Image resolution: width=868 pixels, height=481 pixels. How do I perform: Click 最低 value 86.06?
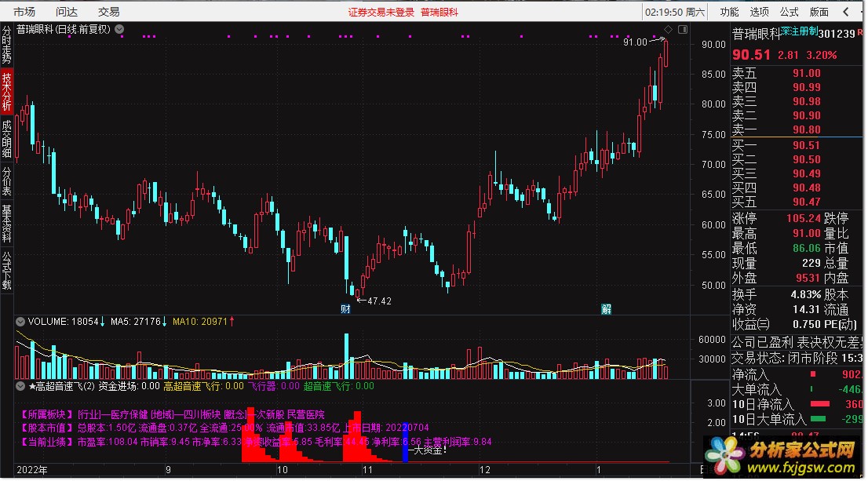click(807, 248)
